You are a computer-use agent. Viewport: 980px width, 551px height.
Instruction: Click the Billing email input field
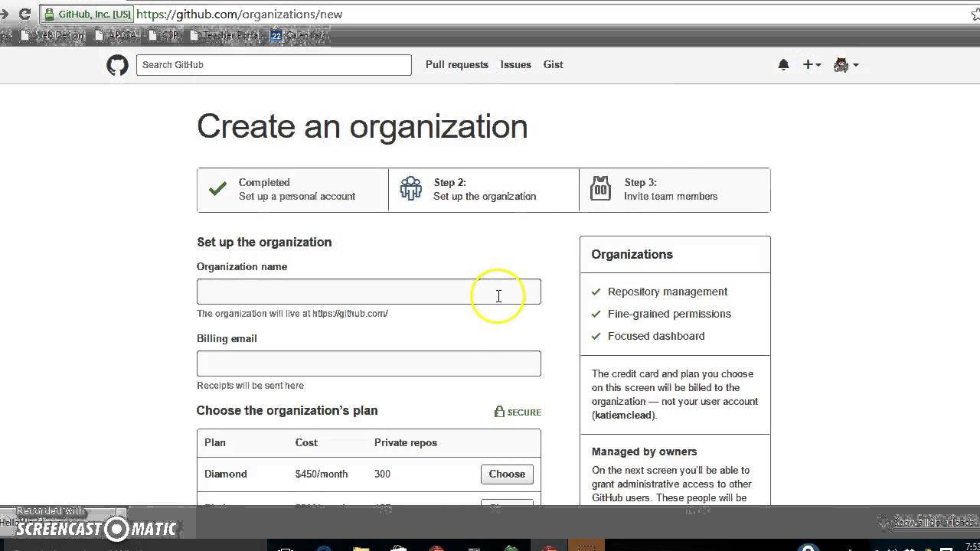(369, 364)
